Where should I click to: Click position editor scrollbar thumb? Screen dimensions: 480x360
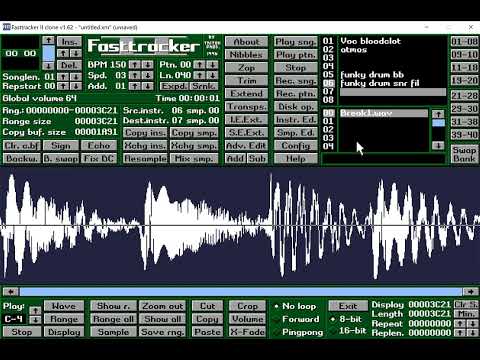click(x=49, y=53)
